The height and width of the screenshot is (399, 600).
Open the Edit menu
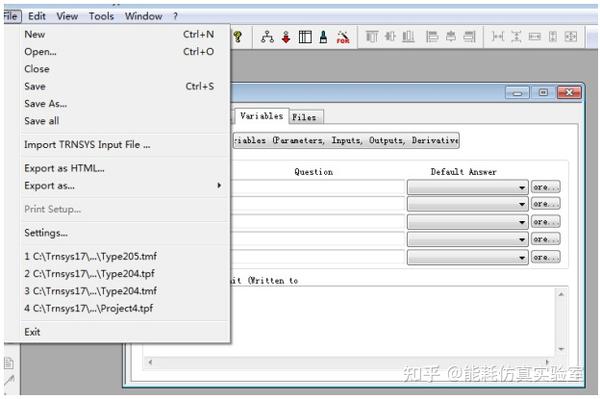[x=37, y=16]
